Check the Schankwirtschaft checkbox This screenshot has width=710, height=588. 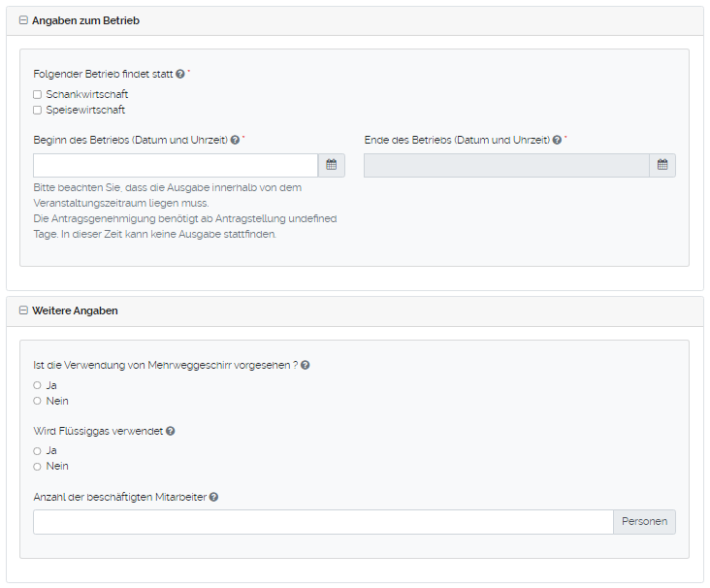coord(38,95)
